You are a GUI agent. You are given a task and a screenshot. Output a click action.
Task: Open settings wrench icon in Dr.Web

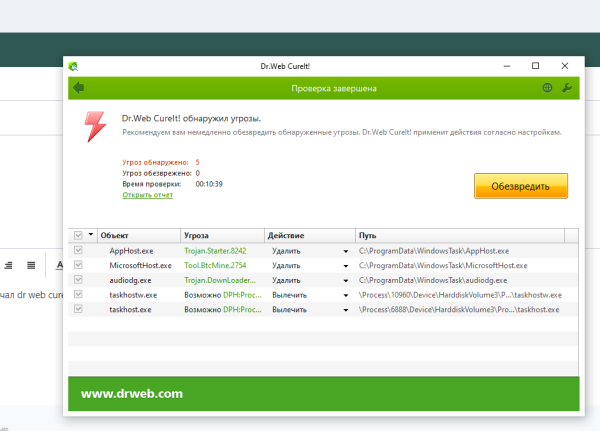567,88
